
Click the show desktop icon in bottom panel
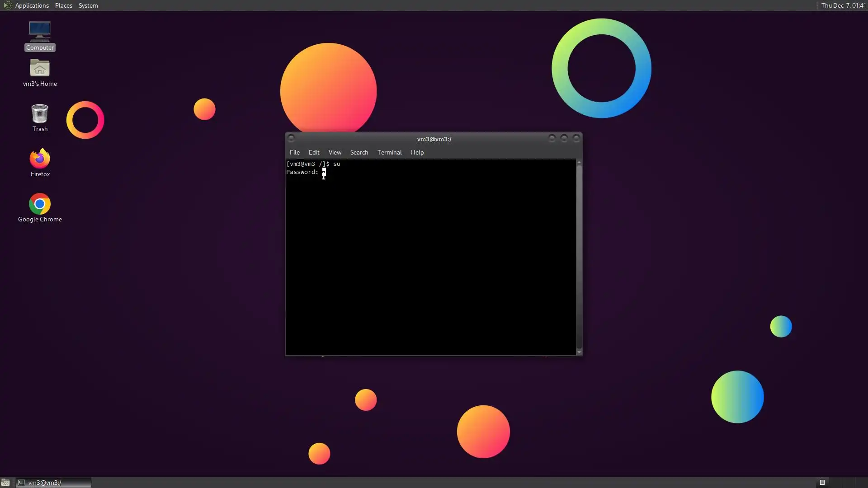point(5,483)
